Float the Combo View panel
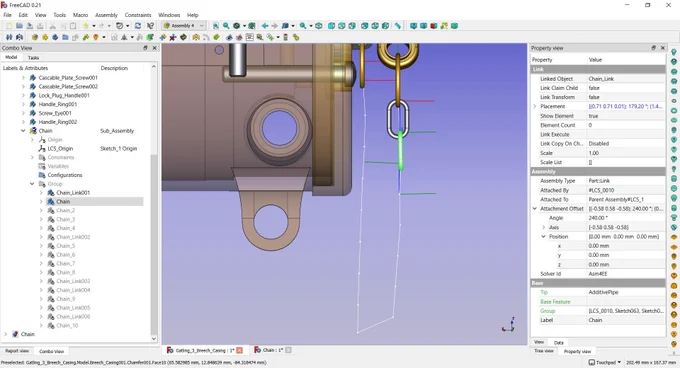The width and height of the screenshot is (680, 368). [x=145, y=48]
